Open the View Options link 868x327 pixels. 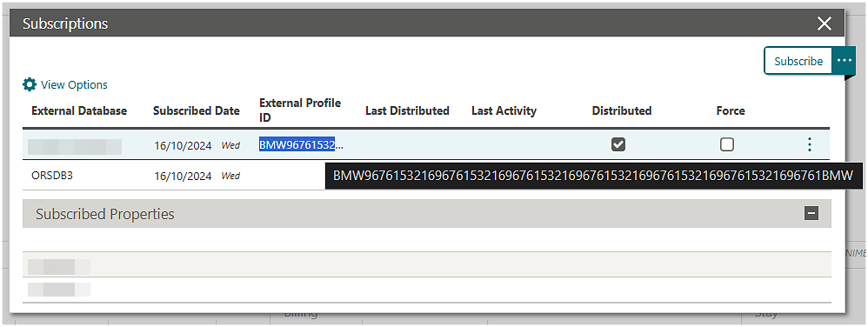(74, 84)
